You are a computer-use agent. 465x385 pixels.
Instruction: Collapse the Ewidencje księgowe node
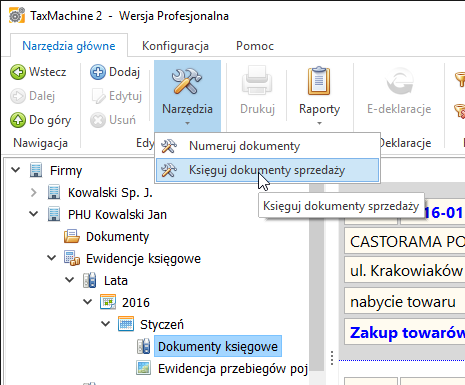click(x=51, y=258)
